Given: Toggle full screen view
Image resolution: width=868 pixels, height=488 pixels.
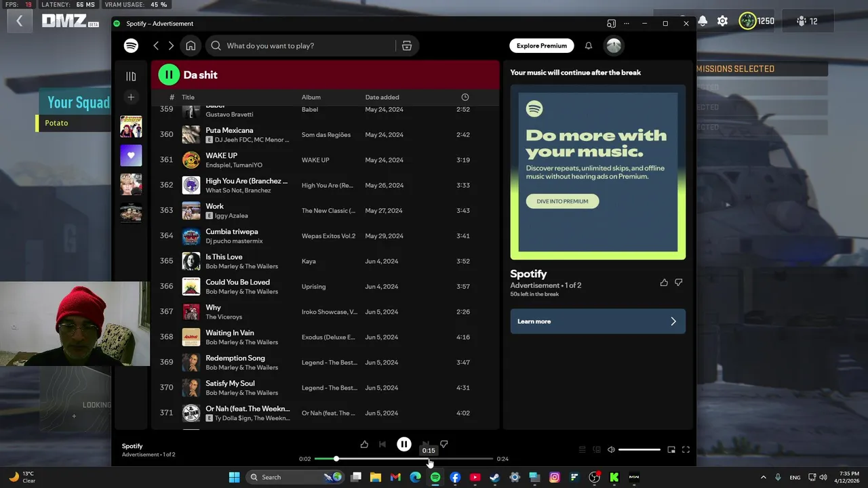Looking at the screenshot, I should (x=686, y=449).
